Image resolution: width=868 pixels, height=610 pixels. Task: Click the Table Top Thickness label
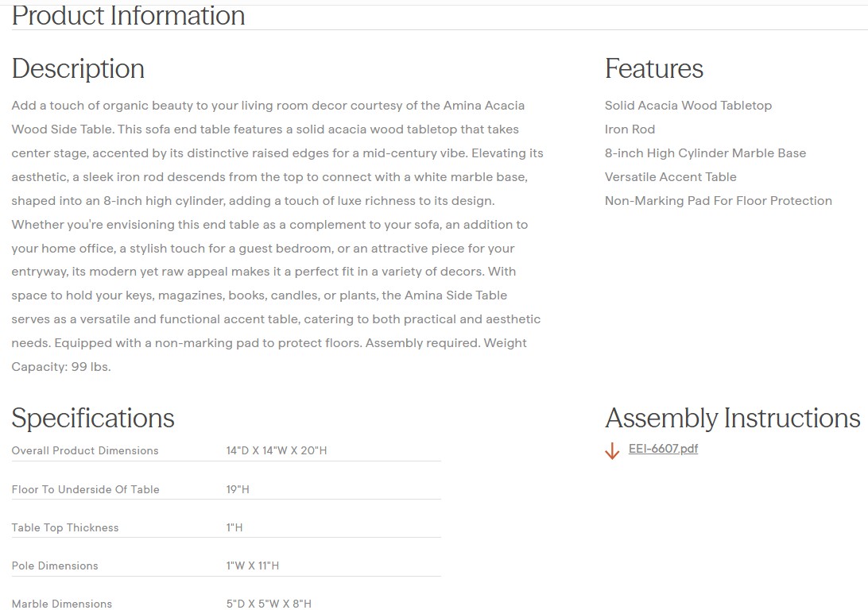pyautogui.click(x=65, y=527)
